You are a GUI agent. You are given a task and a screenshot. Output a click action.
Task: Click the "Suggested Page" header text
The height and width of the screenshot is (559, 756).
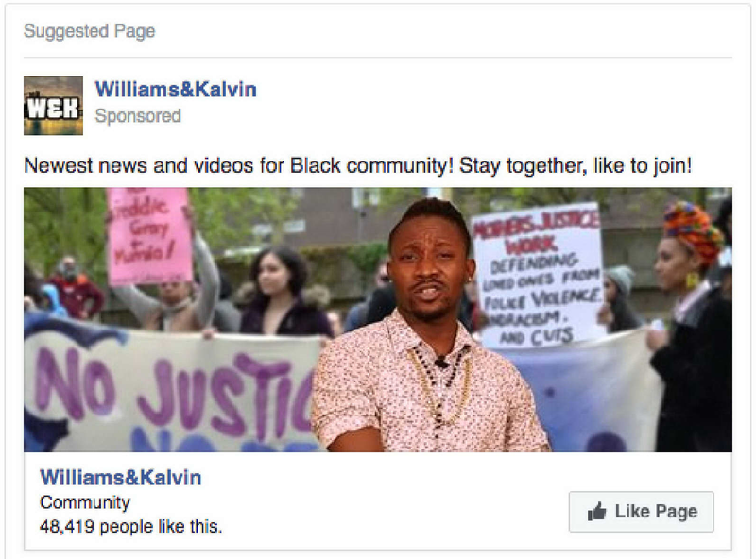pos(90,31)
